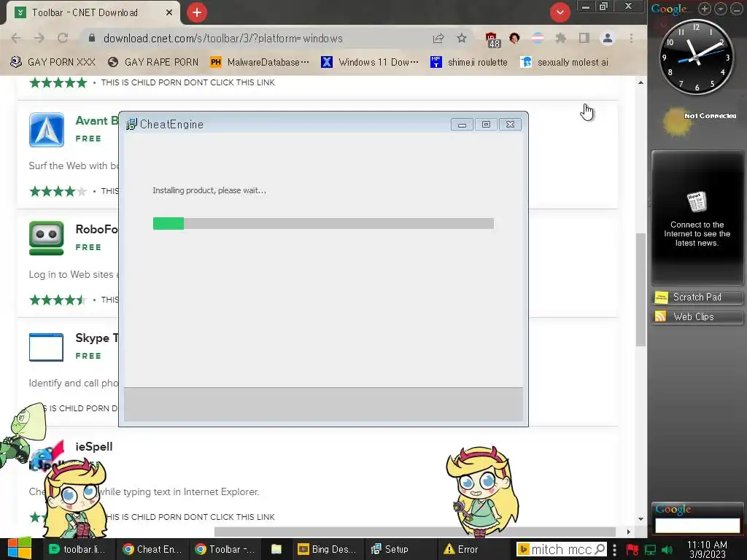Open the Windows 11 Dow... bookmark
This screenshot has width=747, height=560.
(370, 62)
